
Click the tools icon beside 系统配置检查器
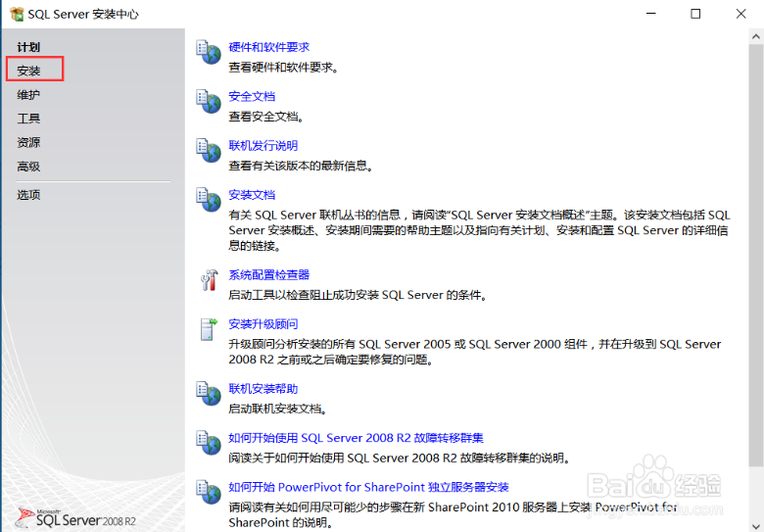(209, 280)
